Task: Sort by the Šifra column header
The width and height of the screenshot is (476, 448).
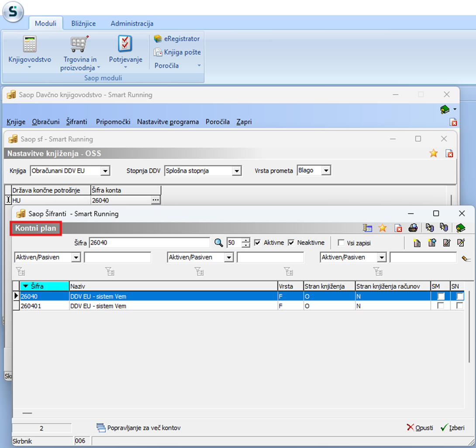Action: [44, 286]
